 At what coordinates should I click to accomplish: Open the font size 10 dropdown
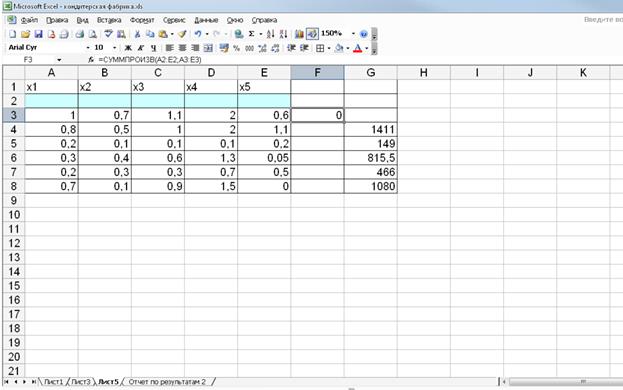(114, 48)
